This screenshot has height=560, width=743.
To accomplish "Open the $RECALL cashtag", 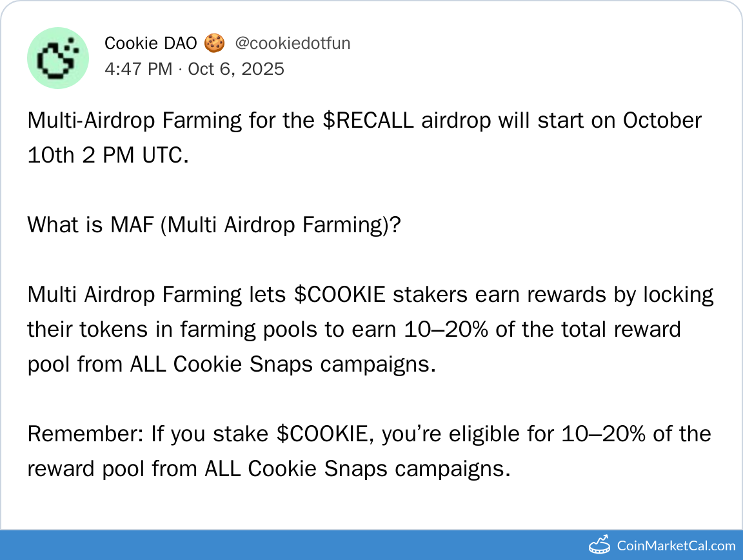I will click(368, 121).
